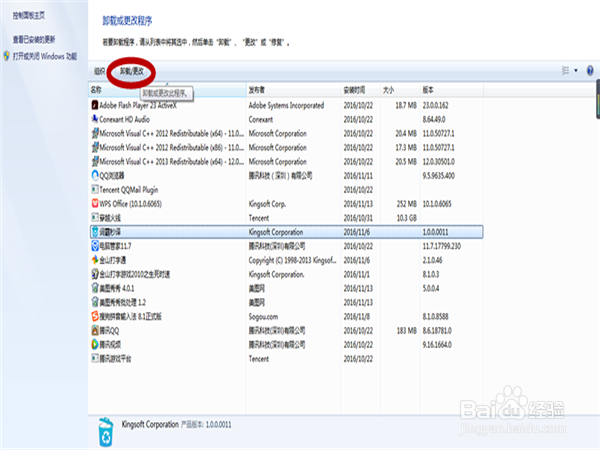
Task: Sort by the Publisher column header
Action: click(293, 90)
